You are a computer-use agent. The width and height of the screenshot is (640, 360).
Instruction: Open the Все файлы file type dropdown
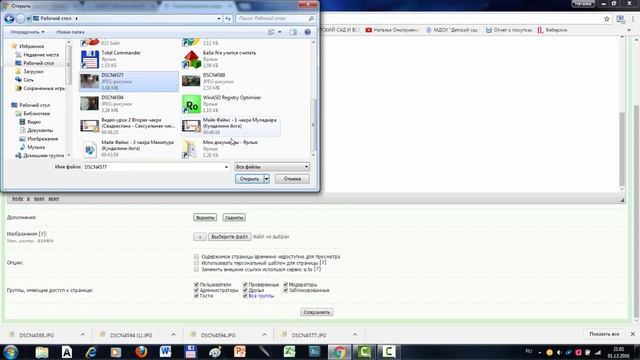[272, 167]
